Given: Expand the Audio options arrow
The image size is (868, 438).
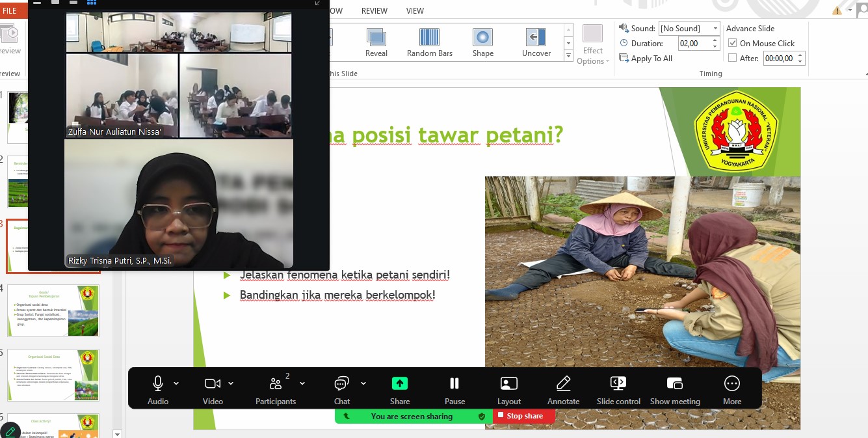Looking at the screenshot, I should tap(176, 383).
